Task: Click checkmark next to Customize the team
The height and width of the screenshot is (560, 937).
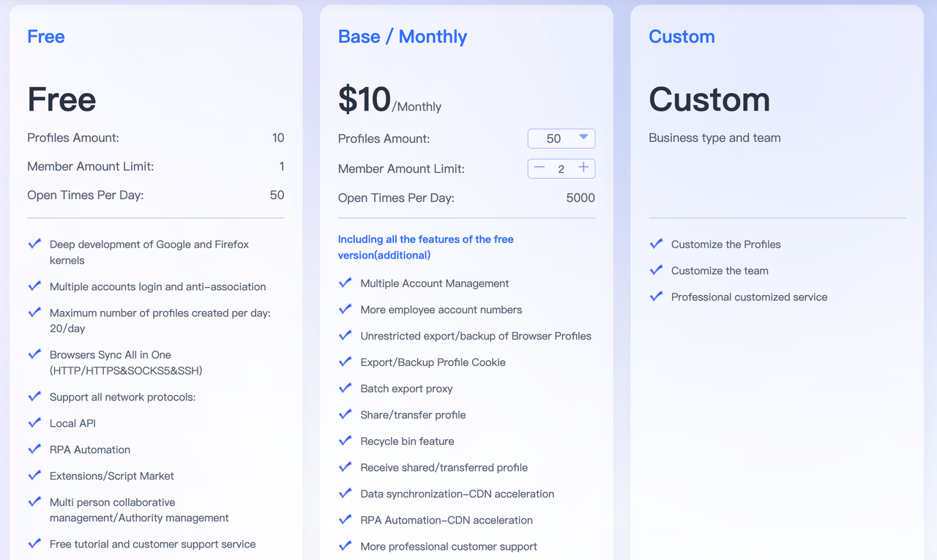Action: 656,271
